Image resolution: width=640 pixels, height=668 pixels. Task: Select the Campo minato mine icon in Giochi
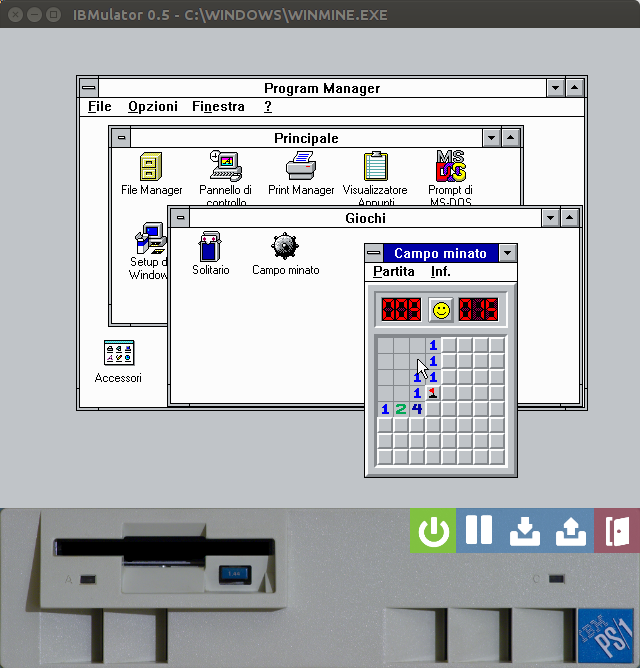(x=285, y=246)
